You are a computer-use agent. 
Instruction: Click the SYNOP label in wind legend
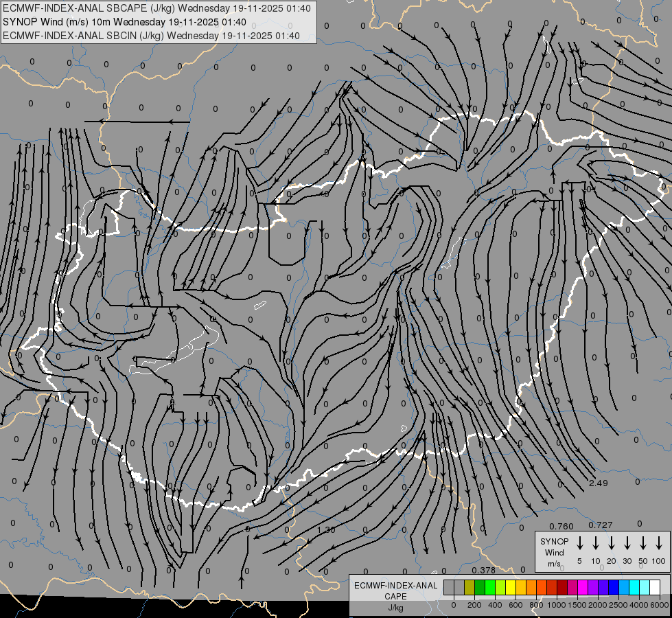pyautogui.click(x=554, y=541)
